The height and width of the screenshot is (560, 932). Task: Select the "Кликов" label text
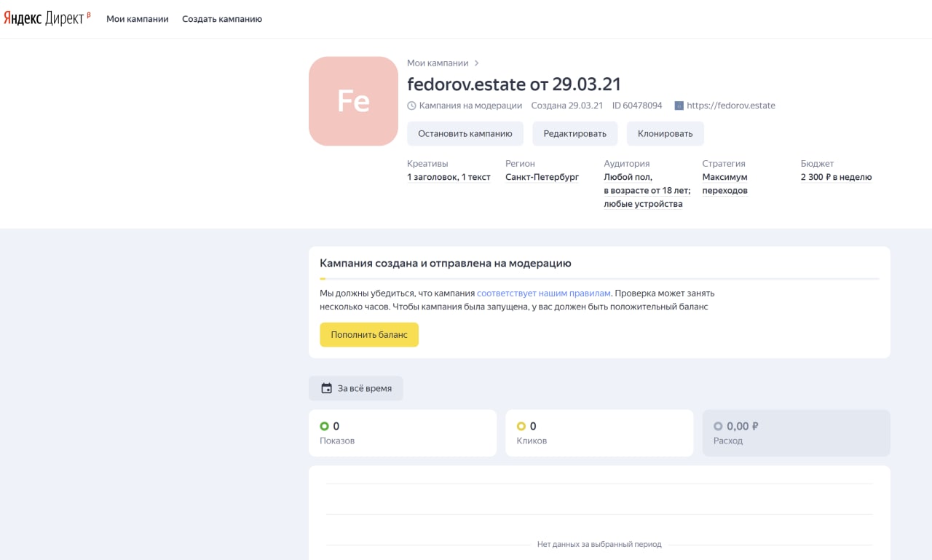pos(532,441)
